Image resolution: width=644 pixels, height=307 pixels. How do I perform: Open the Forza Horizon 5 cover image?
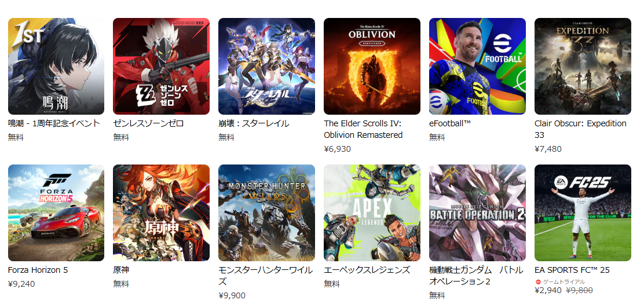pyautogui.click(x=56, y=213)
